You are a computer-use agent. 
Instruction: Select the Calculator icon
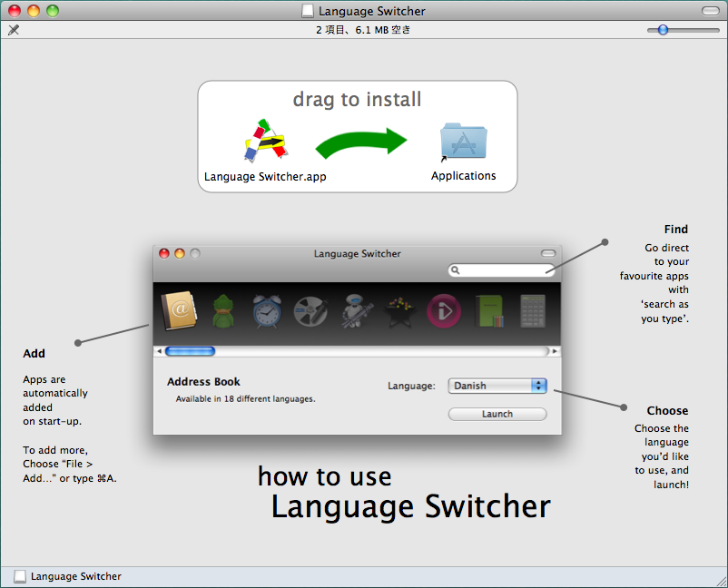(x=533, y=311)
